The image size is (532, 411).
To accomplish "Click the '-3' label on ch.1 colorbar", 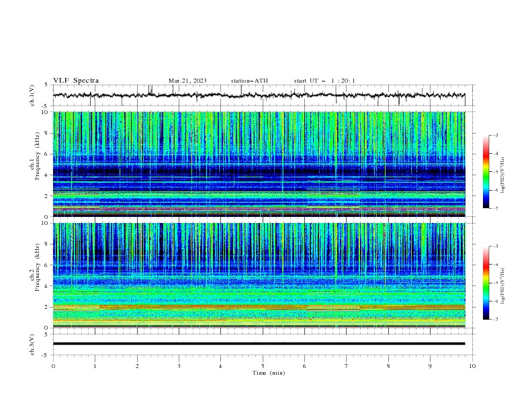I will click(495, 135).
